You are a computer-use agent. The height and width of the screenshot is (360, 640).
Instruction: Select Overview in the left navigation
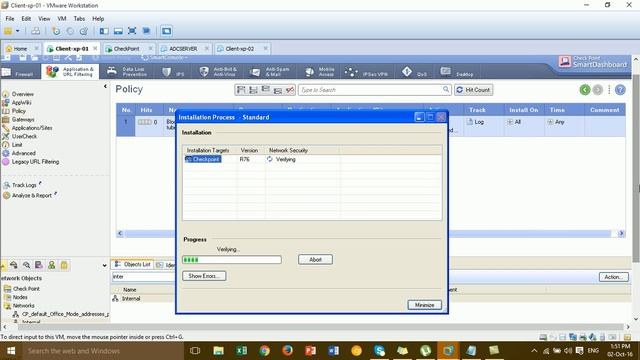point(22,94)
